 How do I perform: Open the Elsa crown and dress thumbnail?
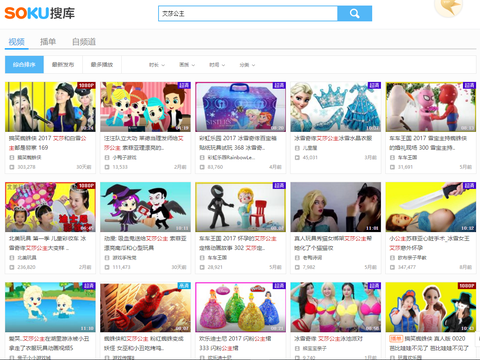coord(336,107)
